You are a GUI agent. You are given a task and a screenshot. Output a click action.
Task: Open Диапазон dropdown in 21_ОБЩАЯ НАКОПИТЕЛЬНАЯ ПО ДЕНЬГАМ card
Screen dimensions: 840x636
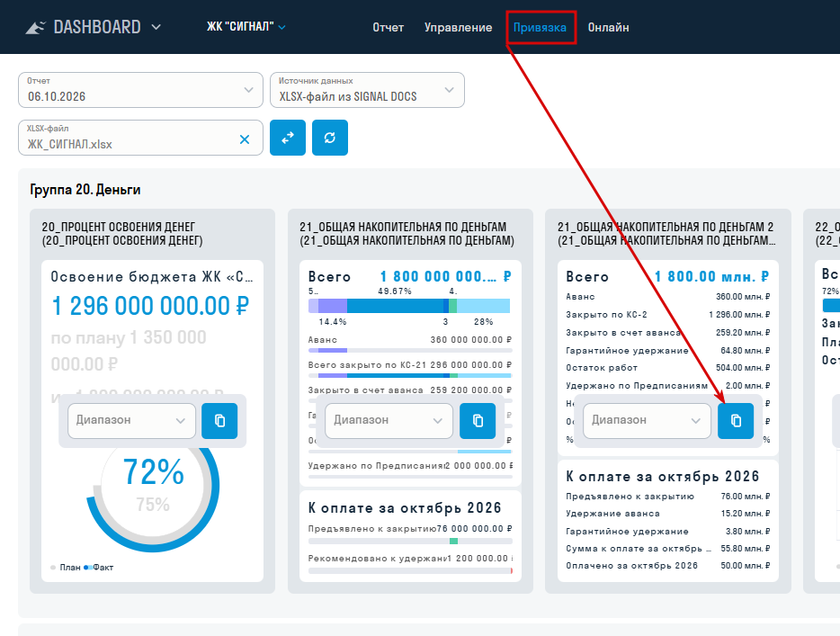tap(389, 421)
